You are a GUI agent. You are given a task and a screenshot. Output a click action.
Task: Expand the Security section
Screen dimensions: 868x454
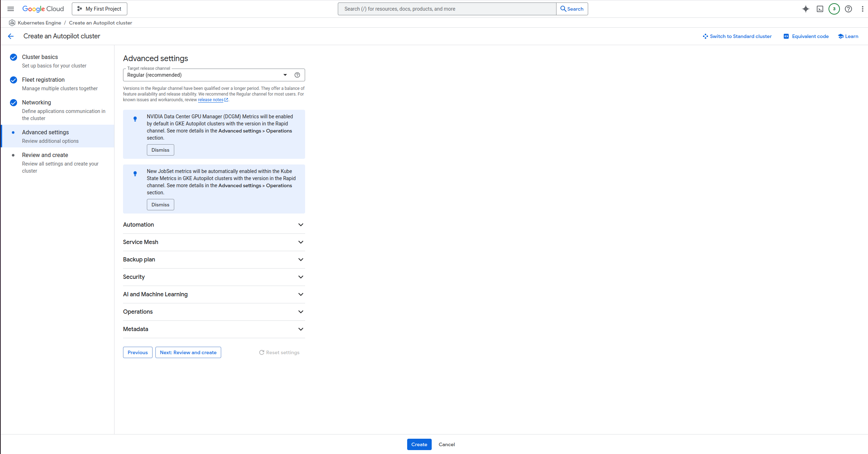click(213, 277)
